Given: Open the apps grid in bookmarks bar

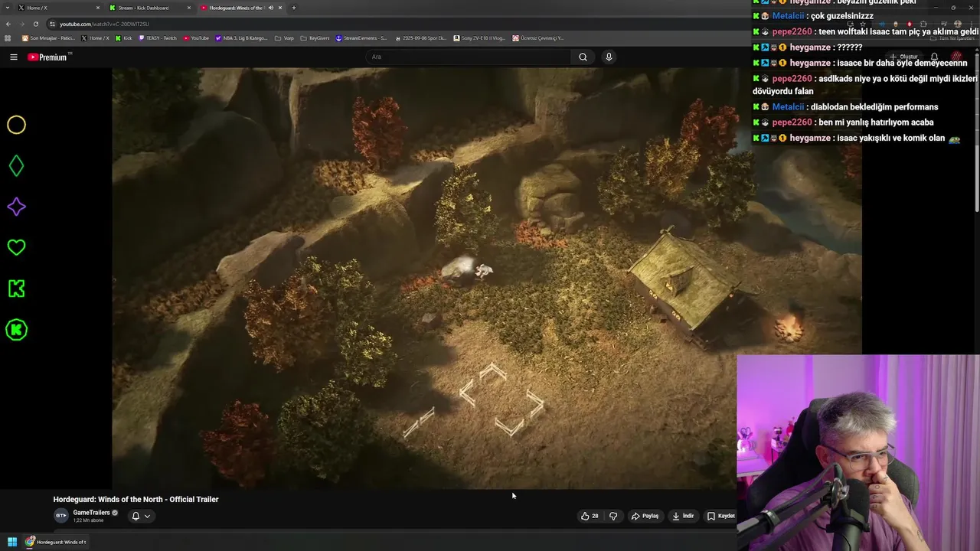Looking at the screenshot, I should pyautogui.click(x=8, y=37).
